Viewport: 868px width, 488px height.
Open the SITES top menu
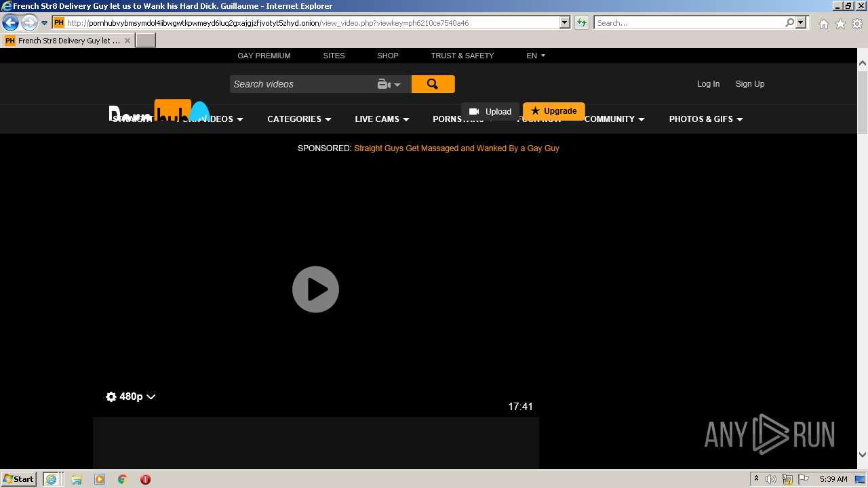(x=334, y=56)
